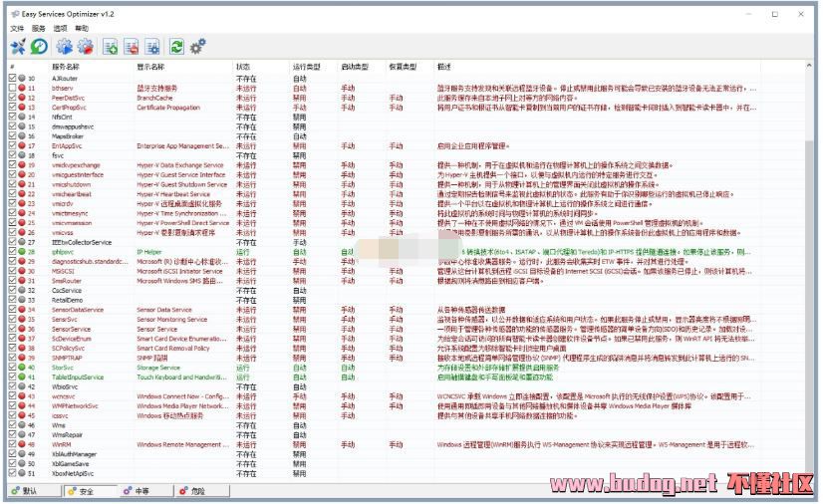Select the 'Windows Remote Management' display name

click(182, 445)
